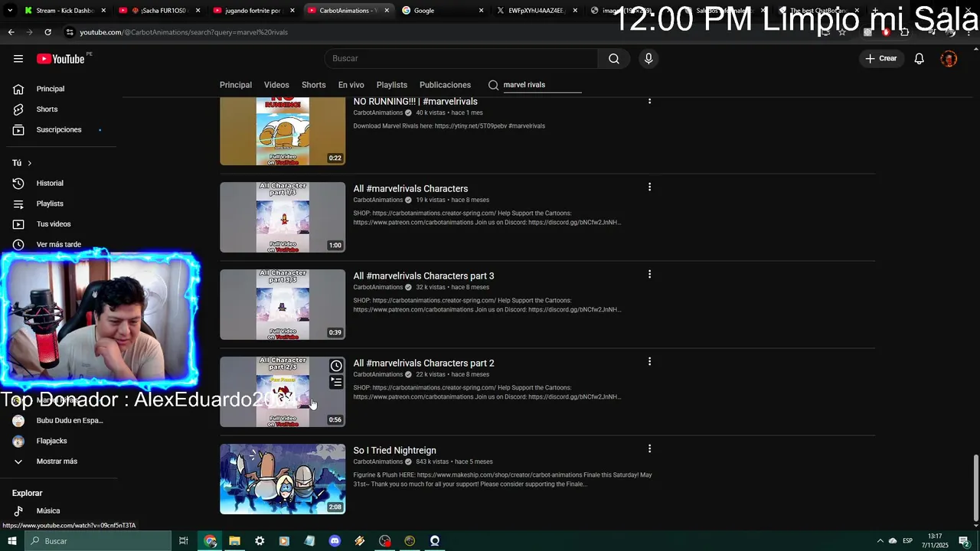The width and height of the screenshot is (980, 551).
Task: Go to the YouTube home logo
Action: [x=60, y=59]
